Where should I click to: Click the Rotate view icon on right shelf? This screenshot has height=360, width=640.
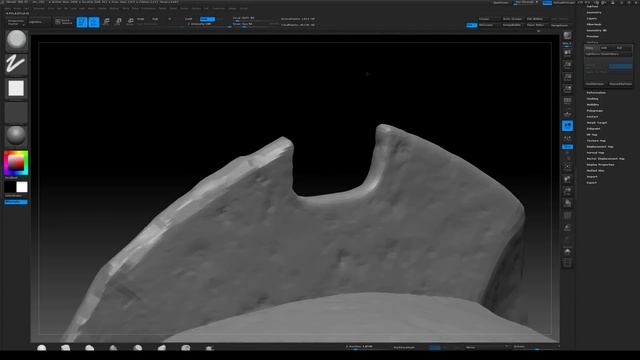[567, 203]
